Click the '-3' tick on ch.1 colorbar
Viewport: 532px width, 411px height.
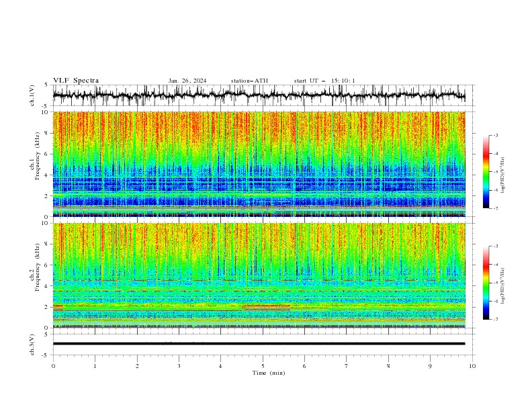click(496, 135)
